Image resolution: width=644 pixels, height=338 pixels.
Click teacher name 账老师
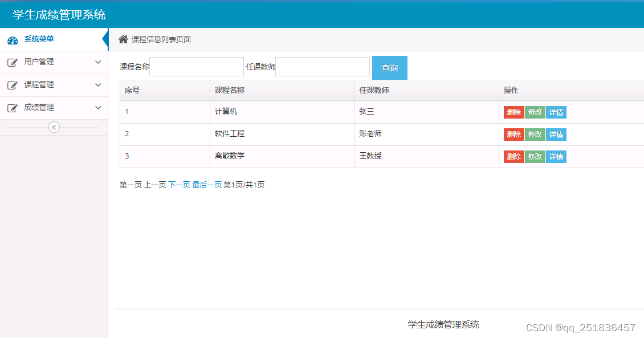(x=370, y=134)
